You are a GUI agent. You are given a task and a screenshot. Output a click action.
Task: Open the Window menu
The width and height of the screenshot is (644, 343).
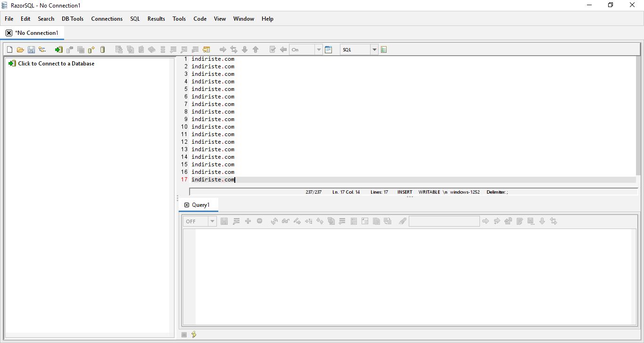pos(244,19)
